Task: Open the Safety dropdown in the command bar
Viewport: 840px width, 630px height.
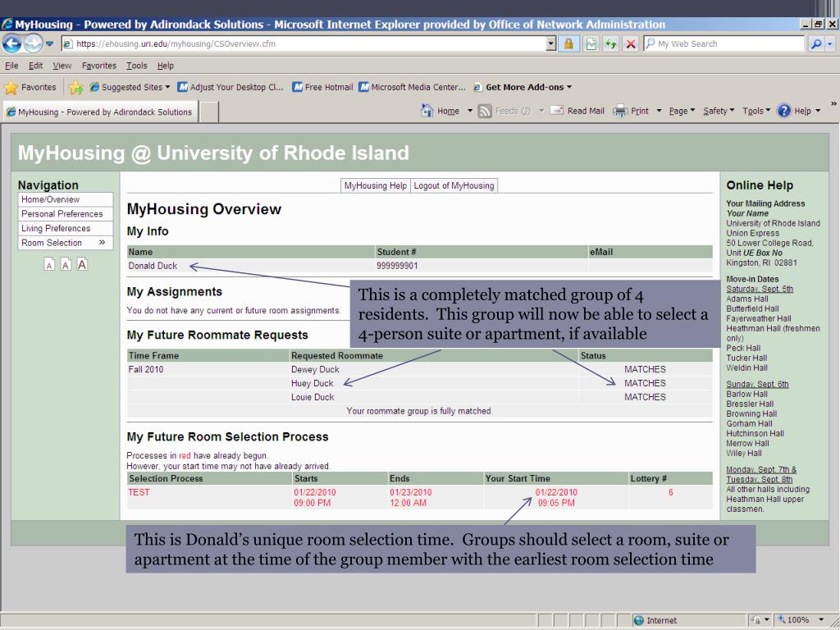Action: pyautogui.click(x=719, y=111)
